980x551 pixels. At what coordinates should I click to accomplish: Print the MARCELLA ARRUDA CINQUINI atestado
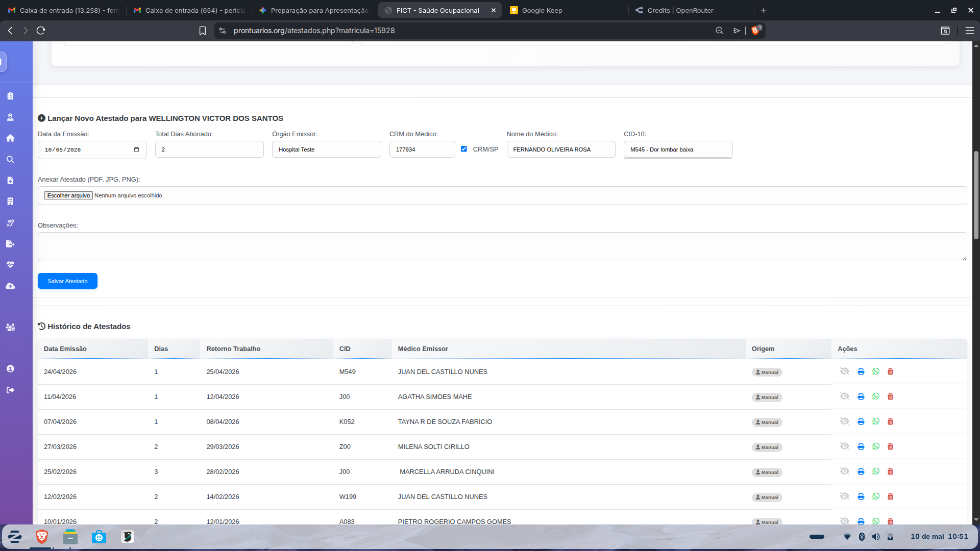861,472
